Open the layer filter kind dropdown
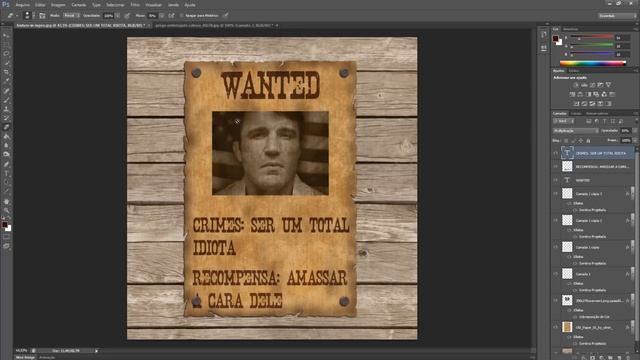Image resolution: width=640 pixels, height=360 pixels. [563, 121]
